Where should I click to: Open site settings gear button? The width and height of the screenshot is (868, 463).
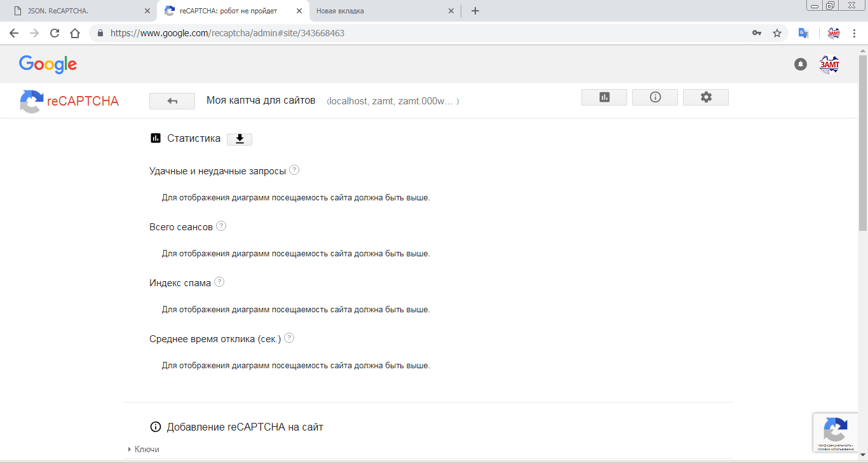coord(706,97)
